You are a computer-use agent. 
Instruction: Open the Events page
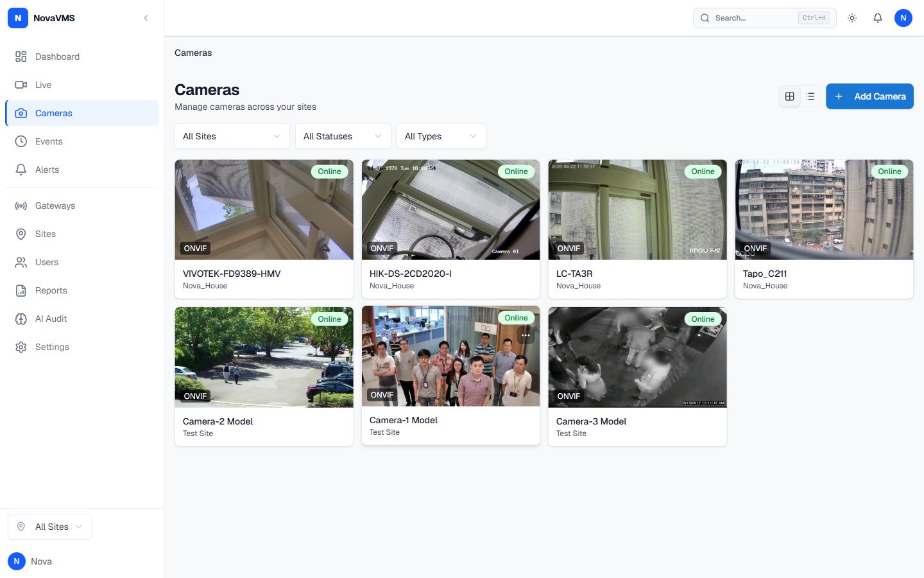(x=82, y=141)
